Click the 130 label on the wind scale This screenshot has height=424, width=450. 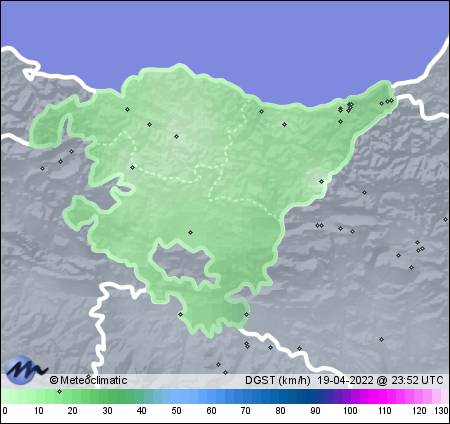442,411
